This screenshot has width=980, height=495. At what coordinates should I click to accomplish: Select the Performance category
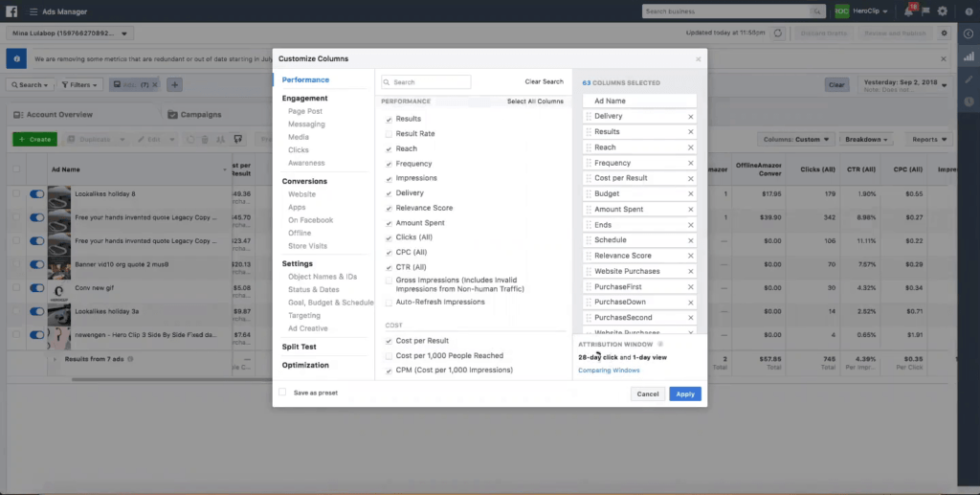click(305, 80)
